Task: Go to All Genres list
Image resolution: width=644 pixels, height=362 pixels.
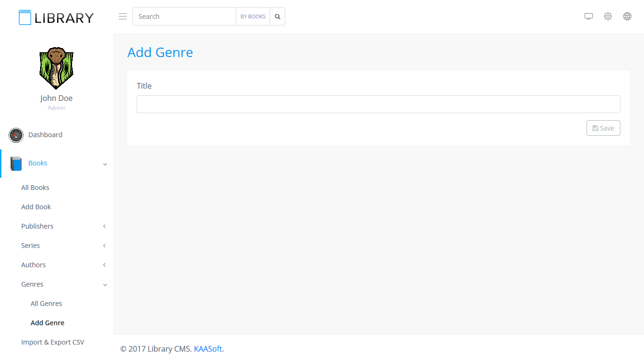Action: [x=46, y=304]
